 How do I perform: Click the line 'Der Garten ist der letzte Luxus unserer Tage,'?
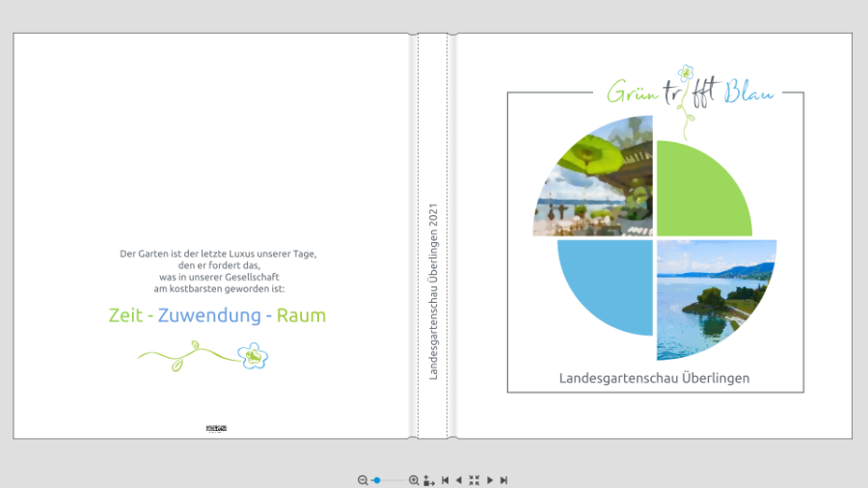coord(218,254)
